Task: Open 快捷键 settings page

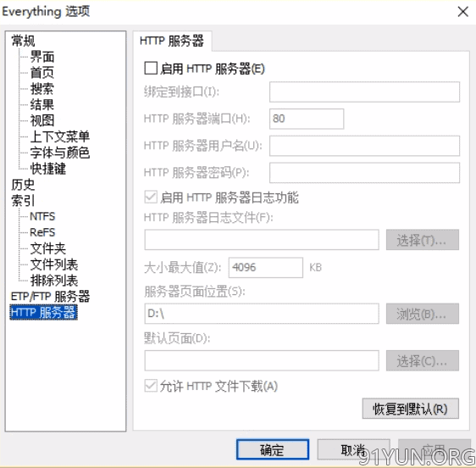Action: [x=48, y=169]
